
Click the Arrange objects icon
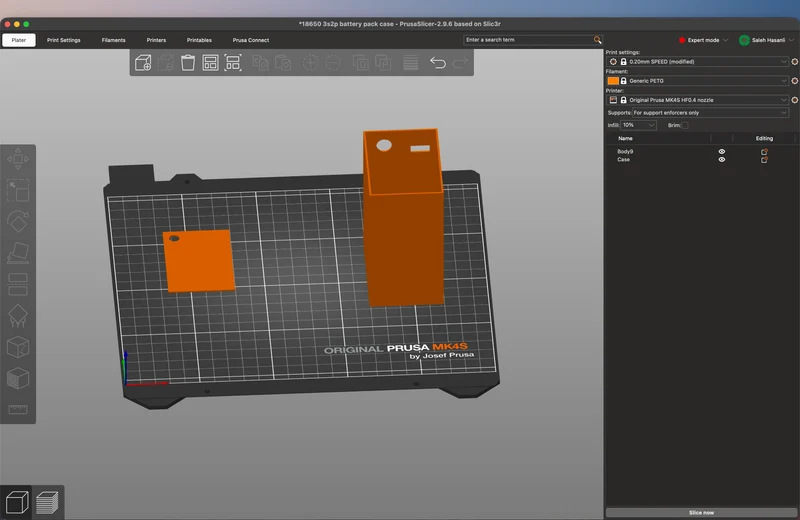click(x=210, y=62)
